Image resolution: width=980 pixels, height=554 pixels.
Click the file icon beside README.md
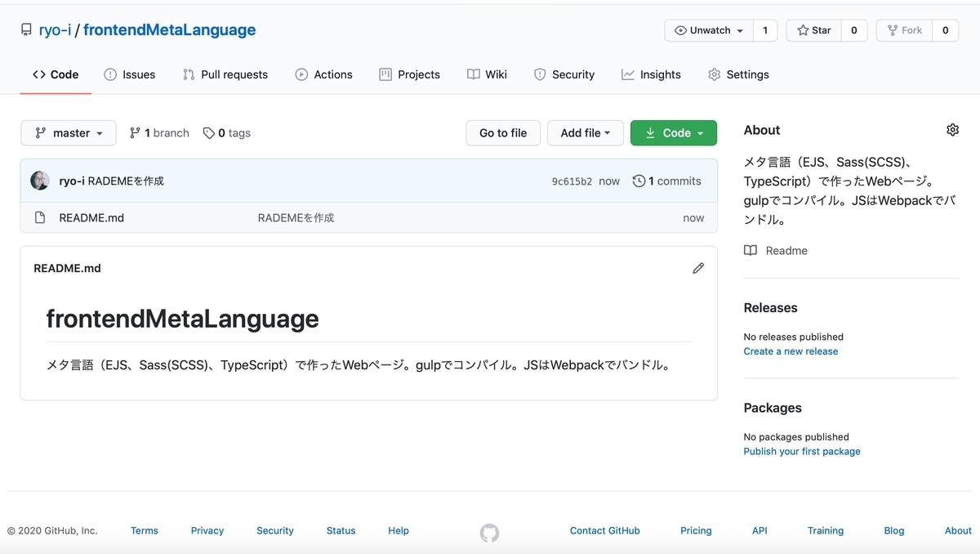pos(40,218)
